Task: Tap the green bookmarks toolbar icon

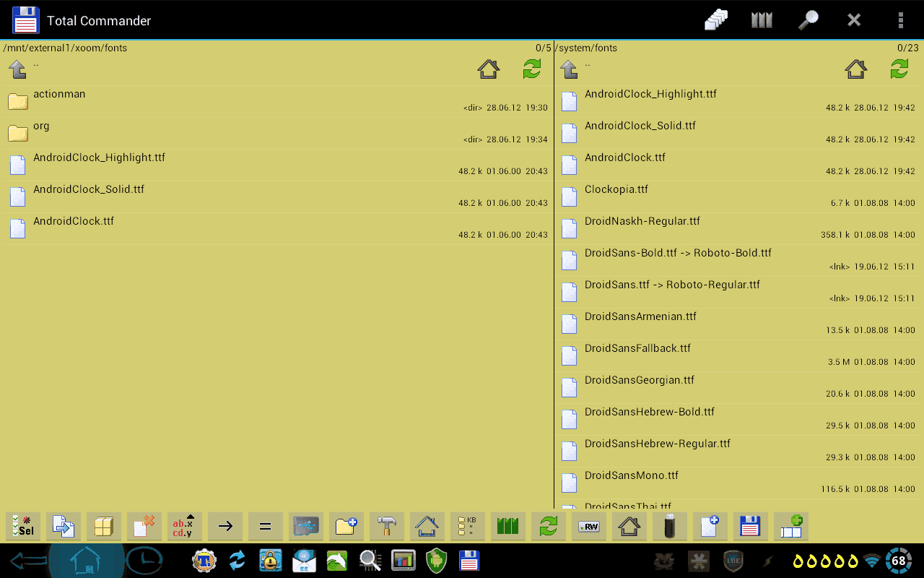Action: click(x=508, y=527)
